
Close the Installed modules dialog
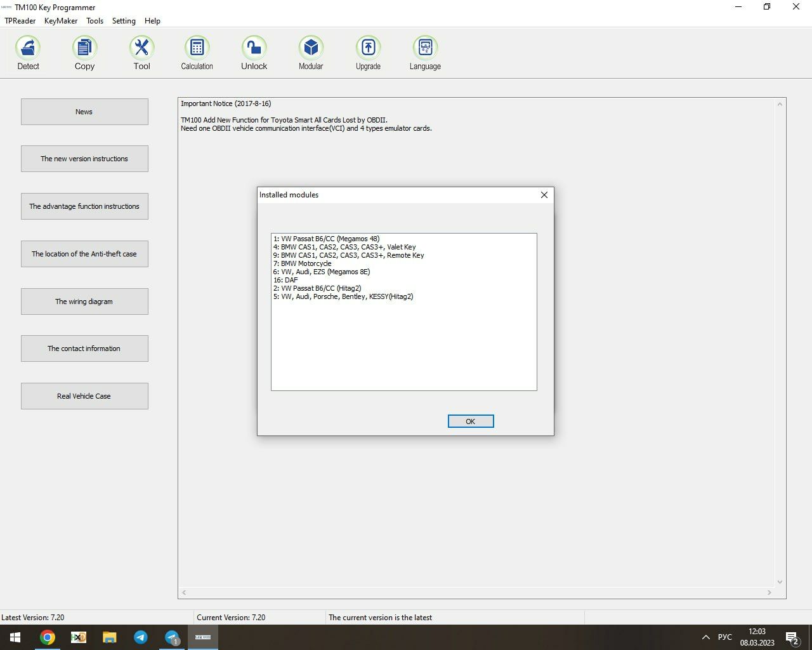pos(544,195)
